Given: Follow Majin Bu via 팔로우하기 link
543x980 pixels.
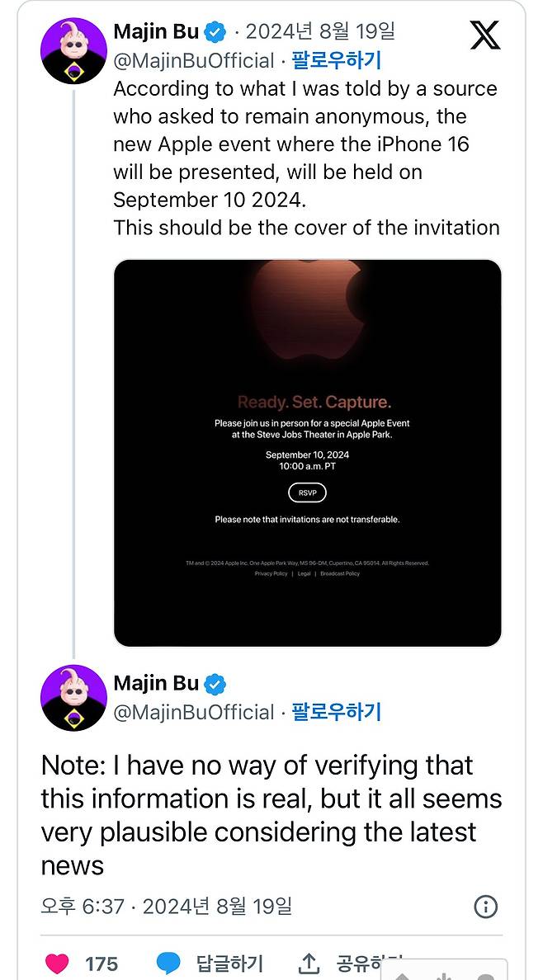Looking at the screenshot, I should 335,61.
